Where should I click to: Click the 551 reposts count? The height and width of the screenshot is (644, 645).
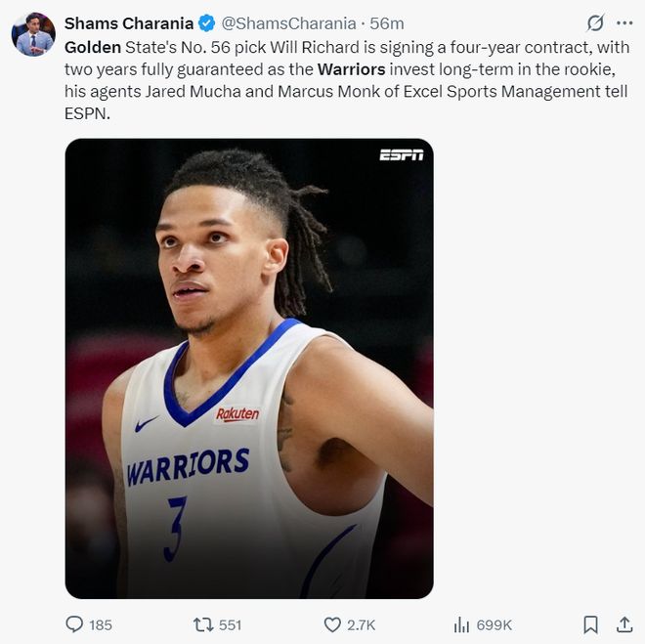(230, 624)
